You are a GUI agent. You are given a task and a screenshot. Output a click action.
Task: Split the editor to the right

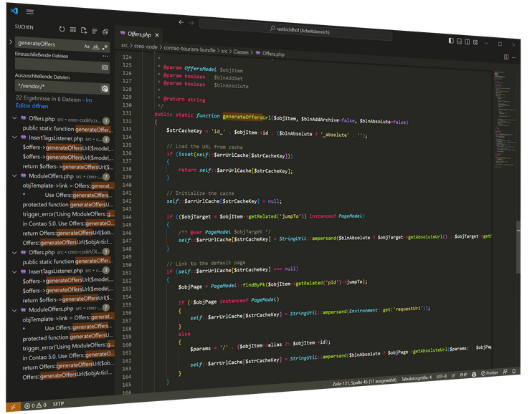click(506, 57)
